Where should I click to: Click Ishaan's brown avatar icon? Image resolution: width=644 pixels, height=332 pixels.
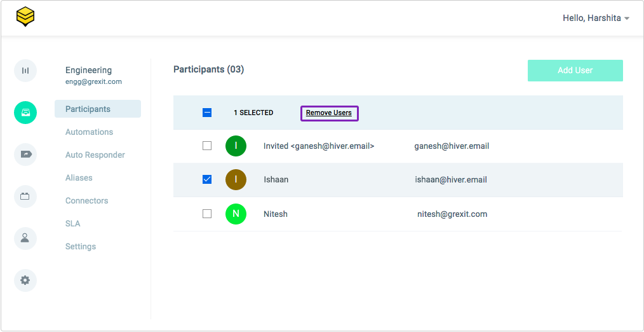236,180
